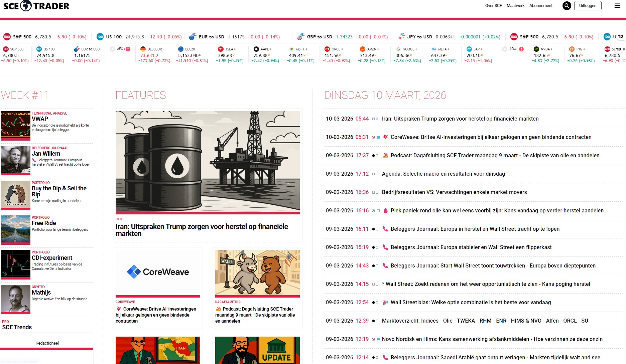The image size is (626, 364).
Task: Click the ASML red warning icon
Action: 521,49
